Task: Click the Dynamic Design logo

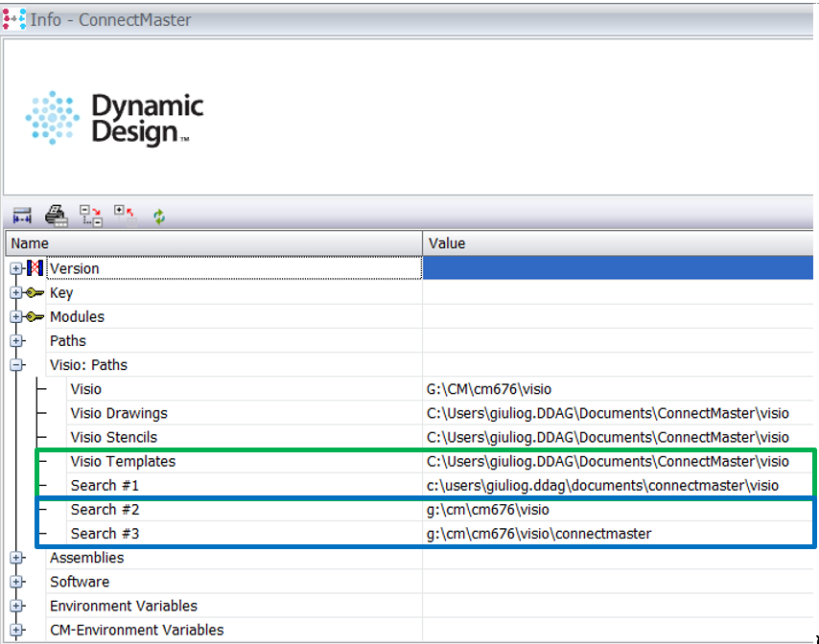Action: coord(114,119)
